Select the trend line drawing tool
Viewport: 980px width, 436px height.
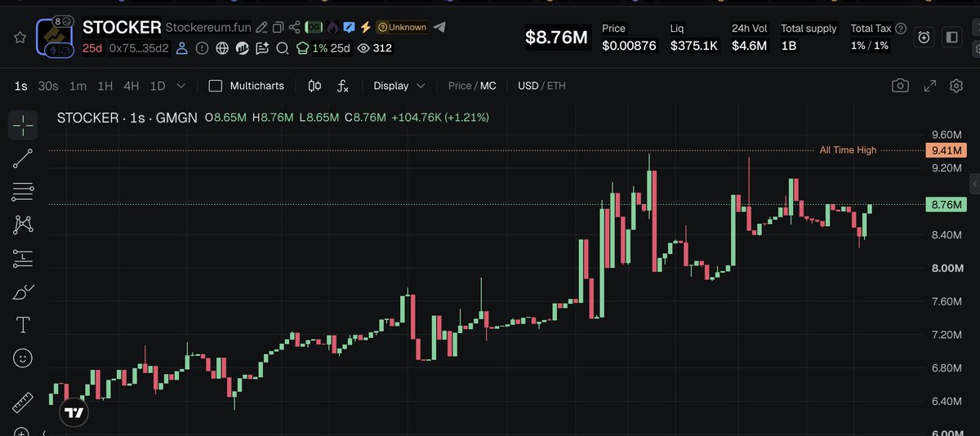coord(23,158)
